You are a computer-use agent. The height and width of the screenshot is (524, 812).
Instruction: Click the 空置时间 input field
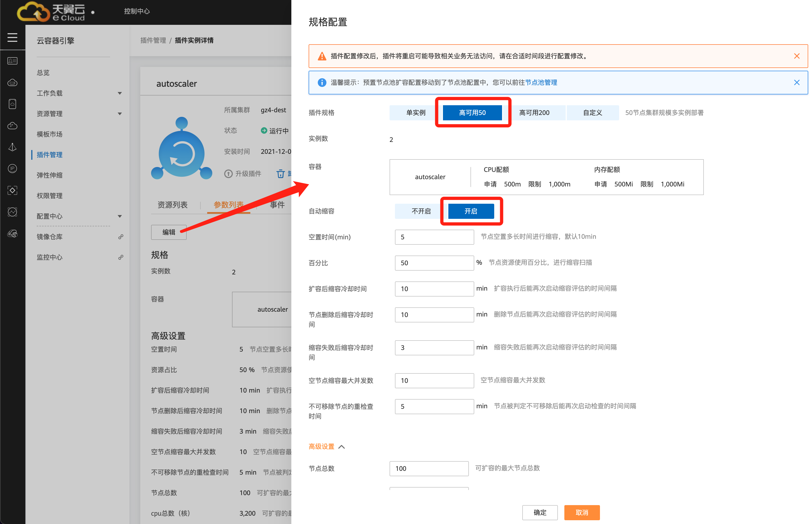(434, 237)
